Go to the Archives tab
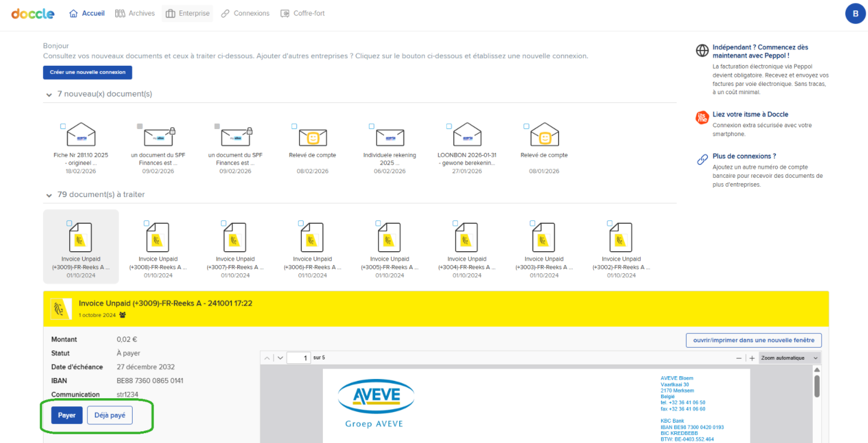This screenshot has width=868, height=443. coord(135,13)
